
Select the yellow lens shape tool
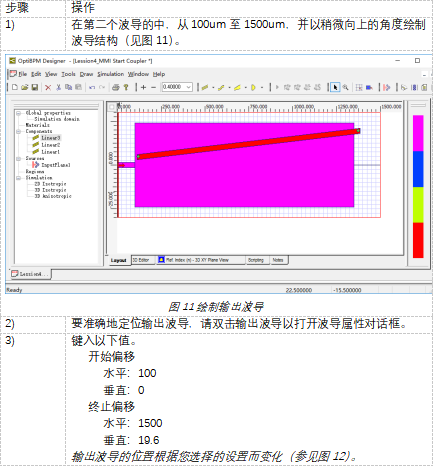253,87
